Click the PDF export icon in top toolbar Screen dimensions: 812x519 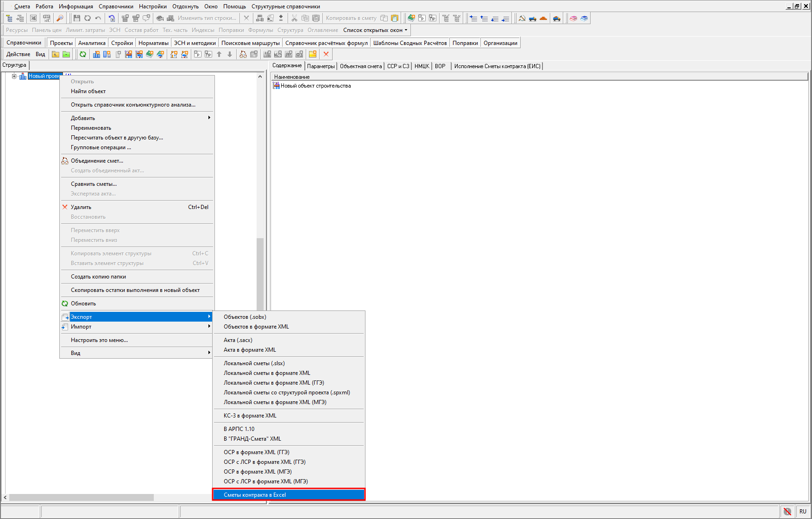coord(47,18)
